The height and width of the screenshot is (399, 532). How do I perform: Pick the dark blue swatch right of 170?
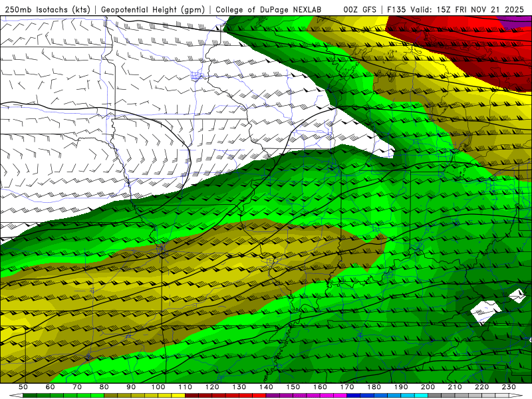tap(354, 396)
